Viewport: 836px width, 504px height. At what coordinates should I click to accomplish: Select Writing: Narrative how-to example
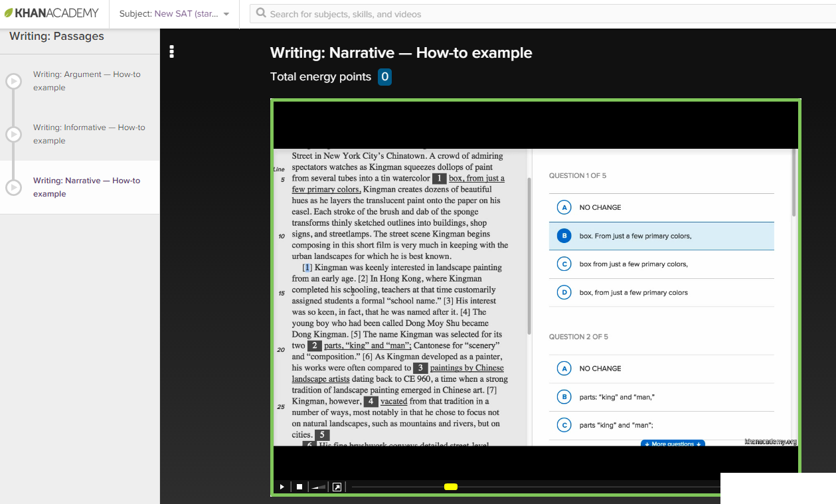[x=87, y=187]
